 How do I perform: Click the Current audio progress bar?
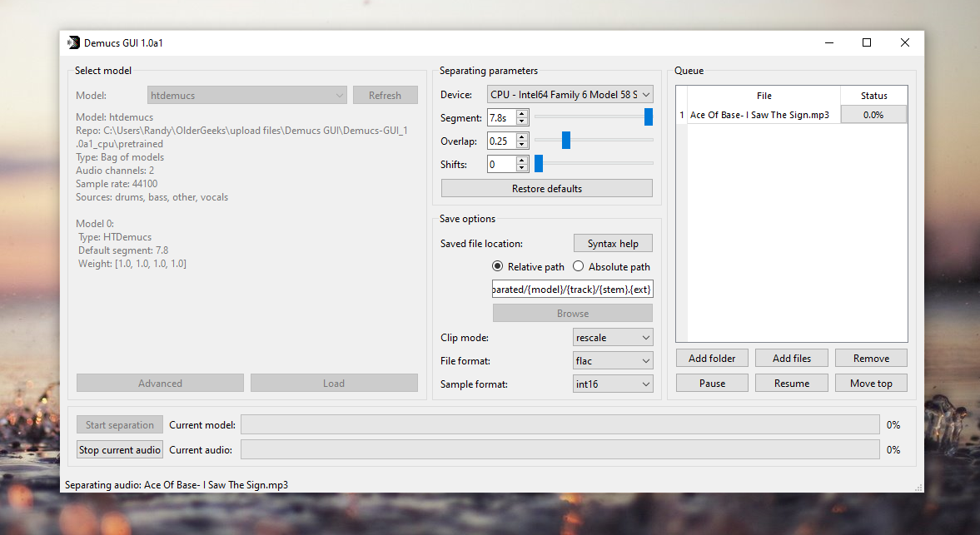click(560, 449)
